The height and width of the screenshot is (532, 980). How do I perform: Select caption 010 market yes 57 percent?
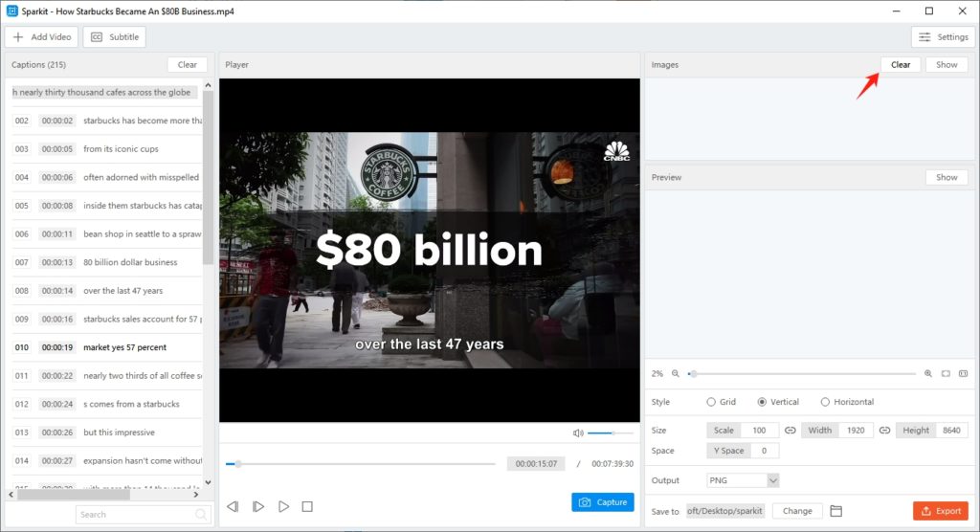107,347
